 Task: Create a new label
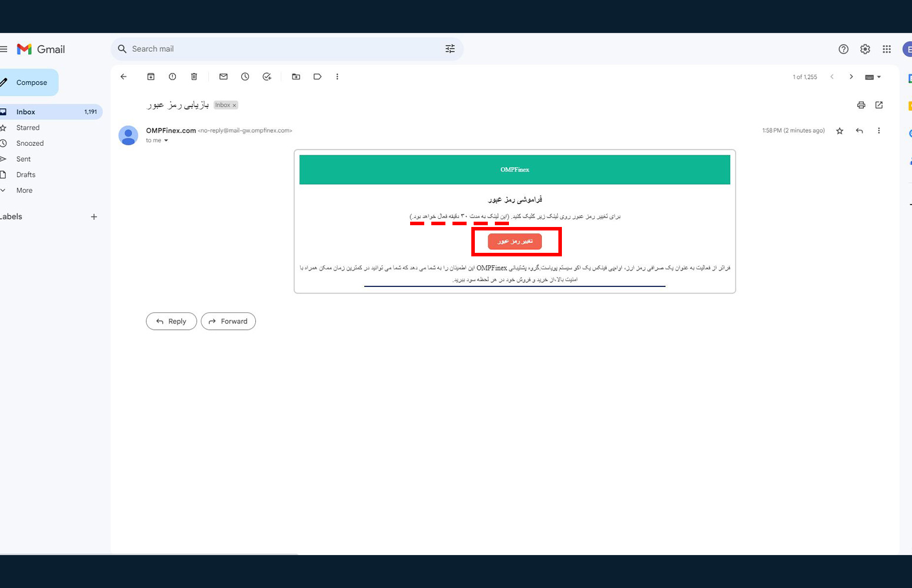[94, 217]
